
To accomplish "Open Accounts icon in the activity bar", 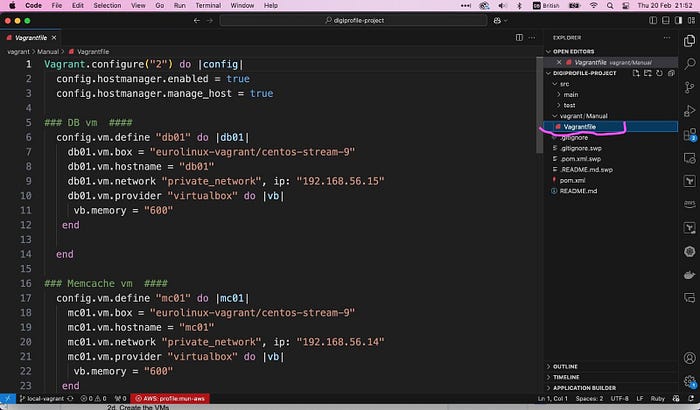I will pos(689,358).
